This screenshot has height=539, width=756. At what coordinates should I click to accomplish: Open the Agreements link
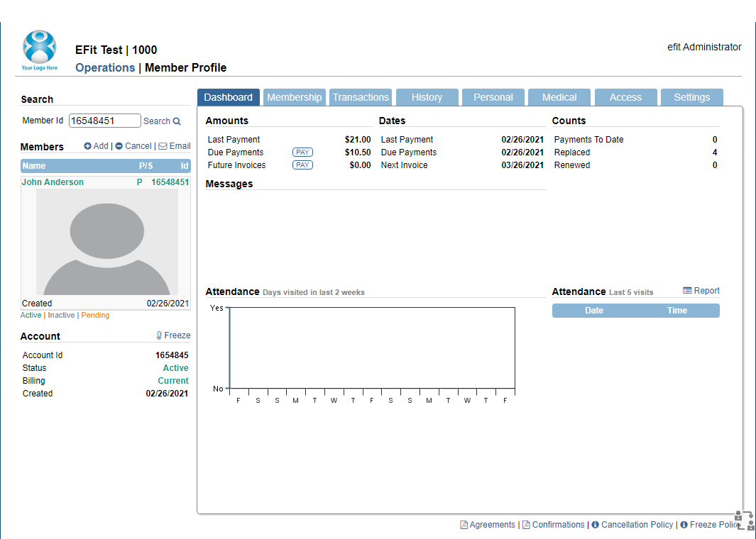[x=492, y=525]
